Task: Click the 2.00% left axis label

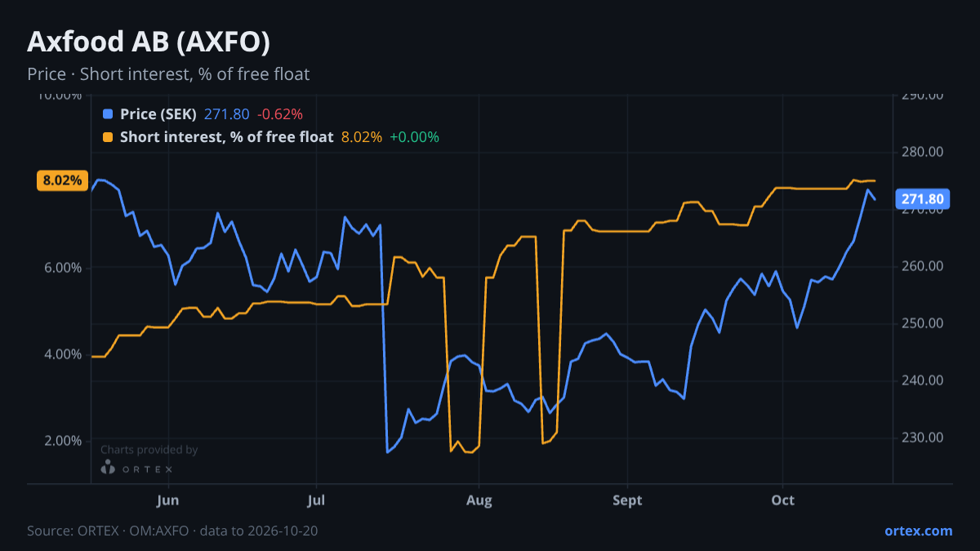Action: (x=62, y=441)
